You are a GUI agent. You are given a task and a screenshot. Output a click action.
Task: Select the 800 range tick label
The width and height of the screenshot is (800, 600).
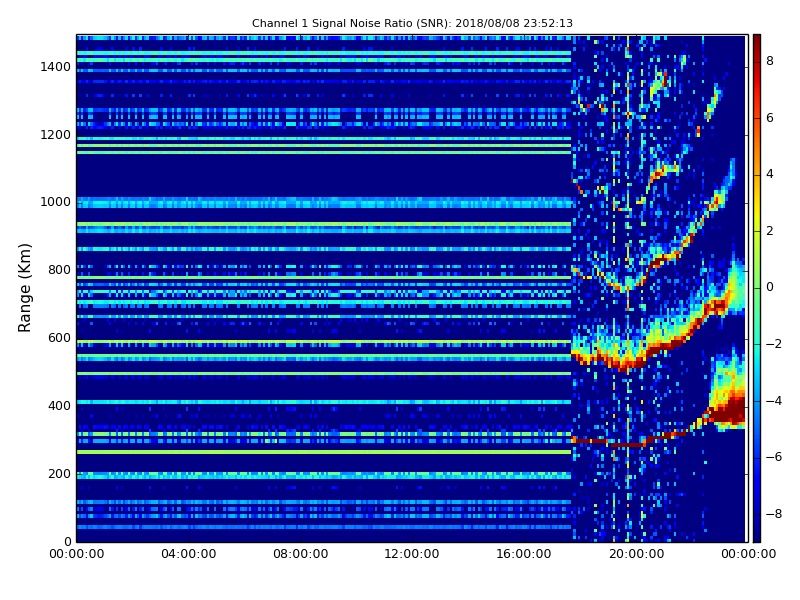pyautogui.click(x=59, y=270)
